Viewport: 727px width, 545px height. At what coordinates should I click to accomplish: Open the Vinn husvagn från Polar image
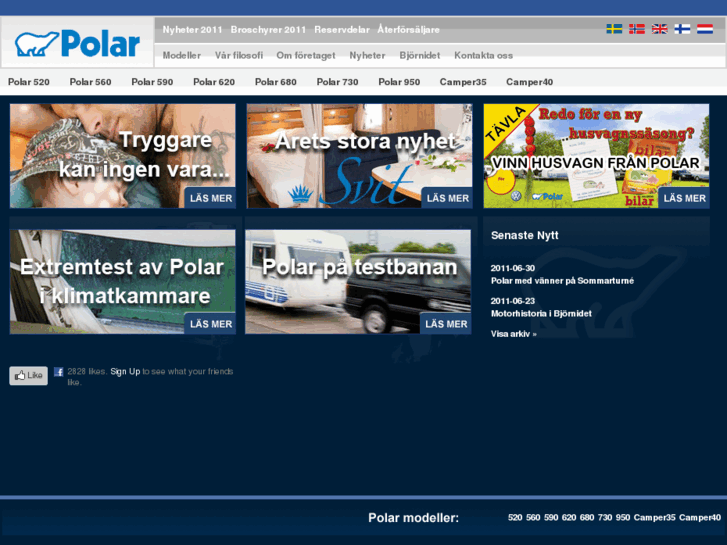coord(596,156)
